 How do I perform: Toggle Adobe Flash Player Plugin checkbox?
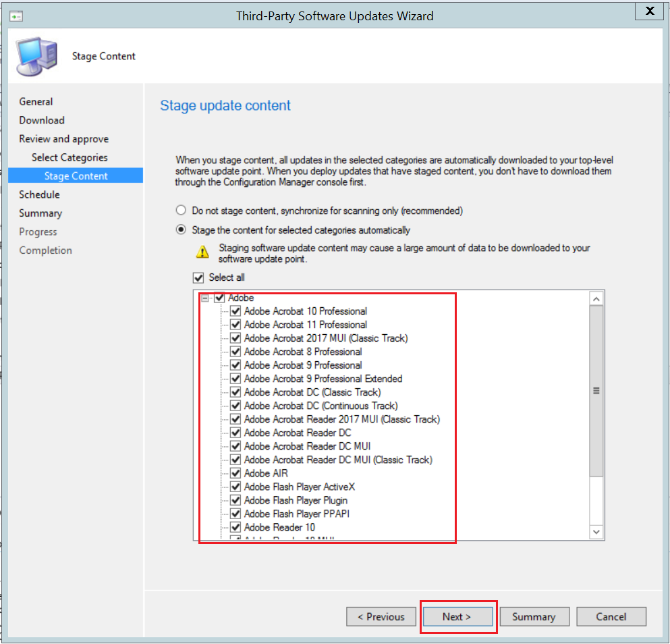tap(235, 500)
